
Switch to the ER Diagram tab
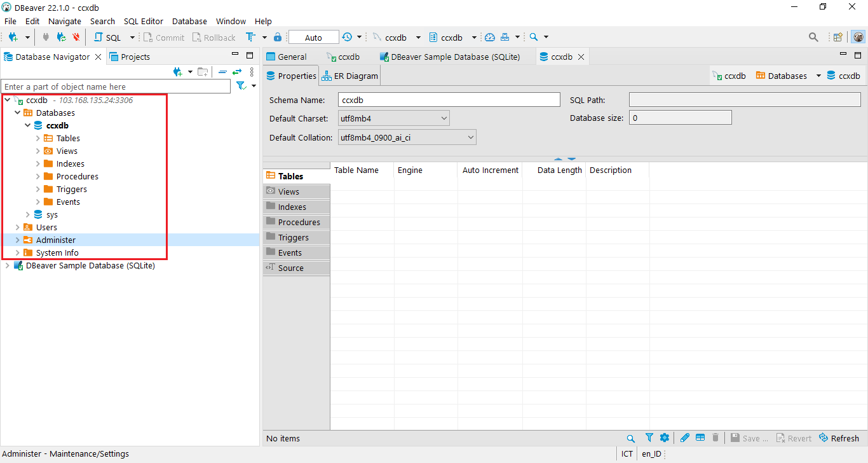pyautogui.click(x=350, y=76)
